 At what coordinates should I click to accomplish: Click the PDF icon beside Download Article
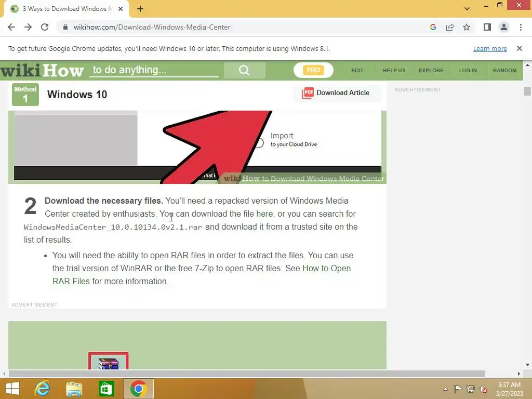tap(308, 93)
